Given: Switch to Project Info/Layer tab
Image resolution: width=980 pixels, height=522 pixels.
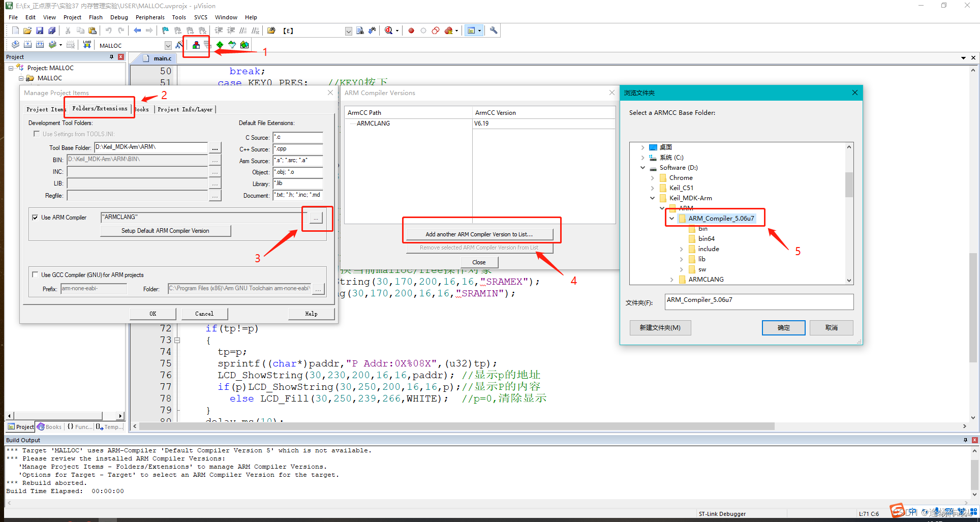Looking at the screenshot, I should pyautogui.click(x=185, y=109).
